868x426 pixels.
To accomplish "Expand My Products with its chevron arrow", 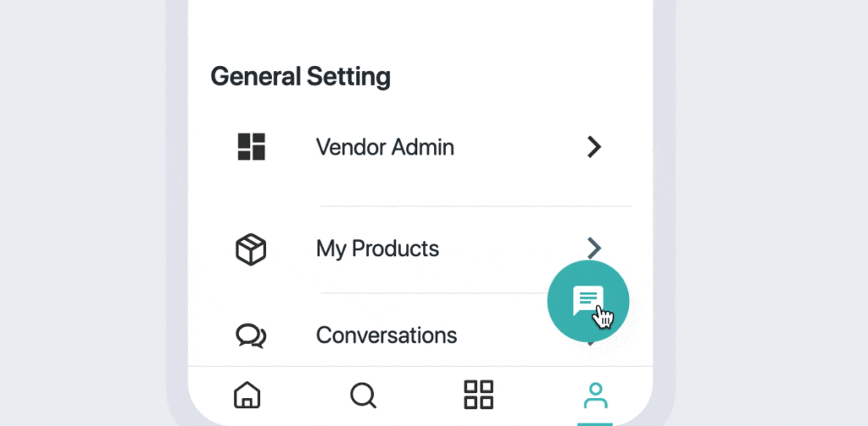I will click(x=594, y=248).
